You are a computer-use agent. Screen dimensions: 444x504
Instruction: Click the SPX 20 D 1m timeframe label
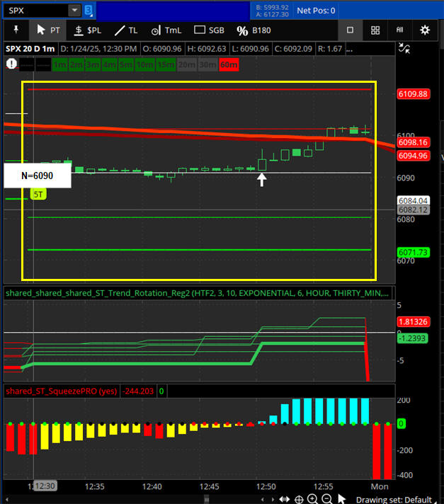[30, 49]
